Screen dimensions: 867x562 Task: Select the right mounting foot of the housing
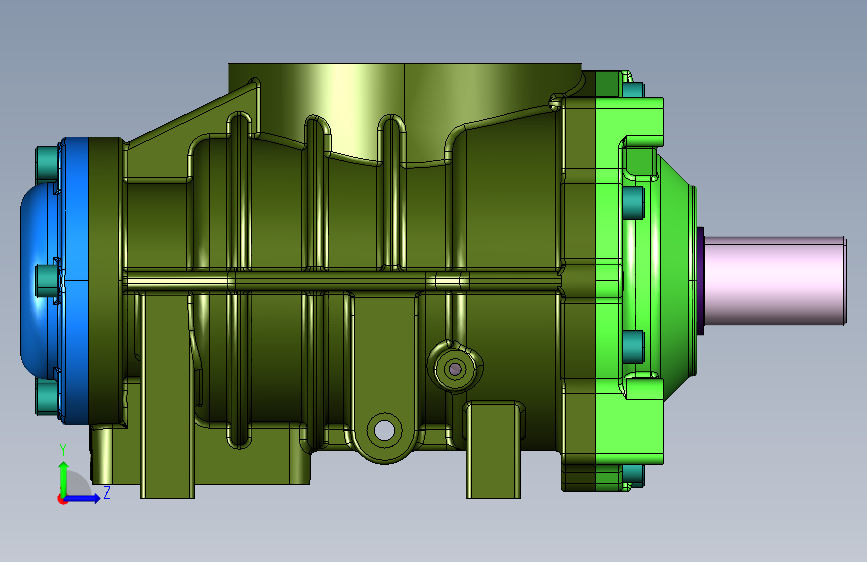tap(493, 451)
